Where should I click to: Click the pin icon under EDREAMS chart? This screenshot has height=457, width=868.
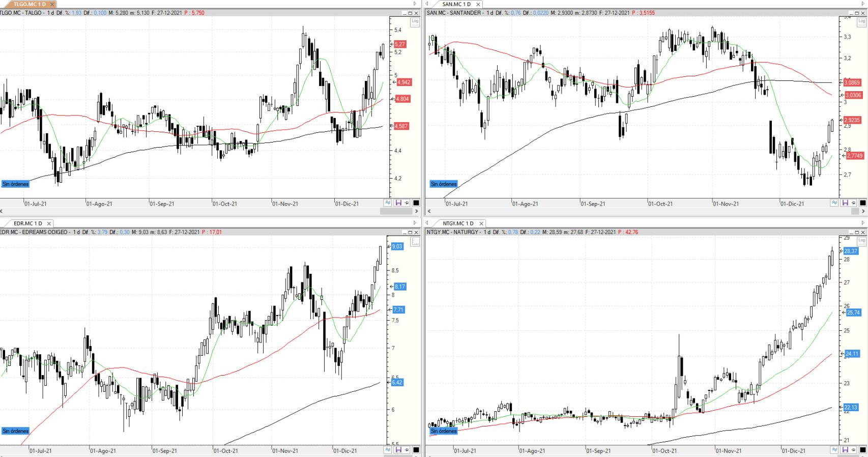(x=407, y=450)
